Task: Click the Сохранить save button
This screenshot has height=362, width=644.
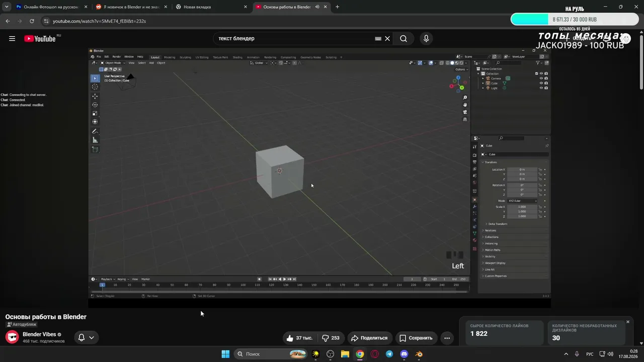Action: [416, 338]
